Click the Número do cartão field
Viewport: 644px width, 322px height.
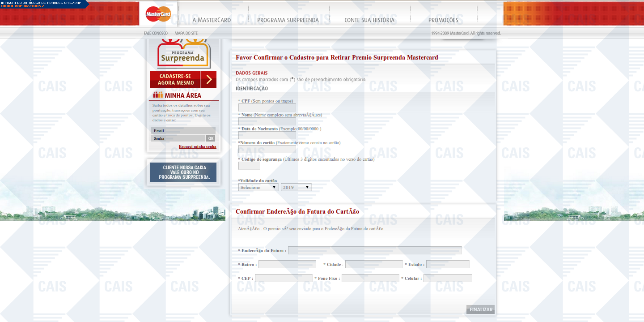tap(267, 149)
